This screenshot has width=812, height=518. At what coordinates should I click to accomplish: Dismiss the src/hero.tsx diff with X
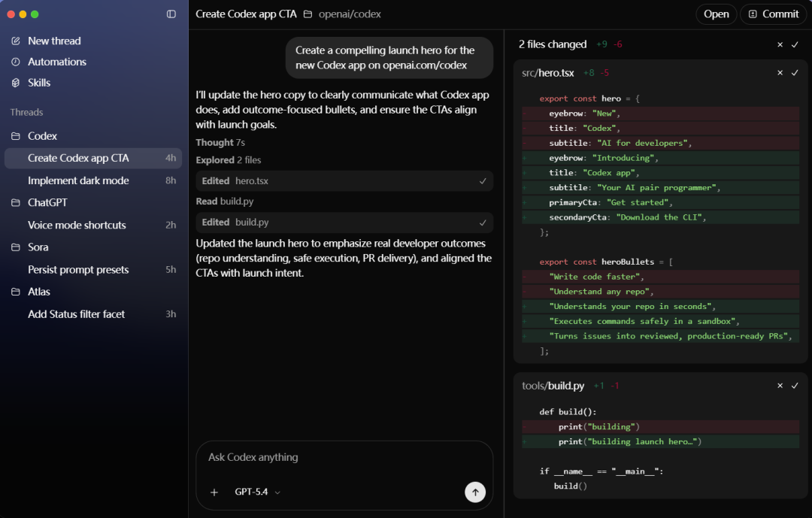point(780,73)
